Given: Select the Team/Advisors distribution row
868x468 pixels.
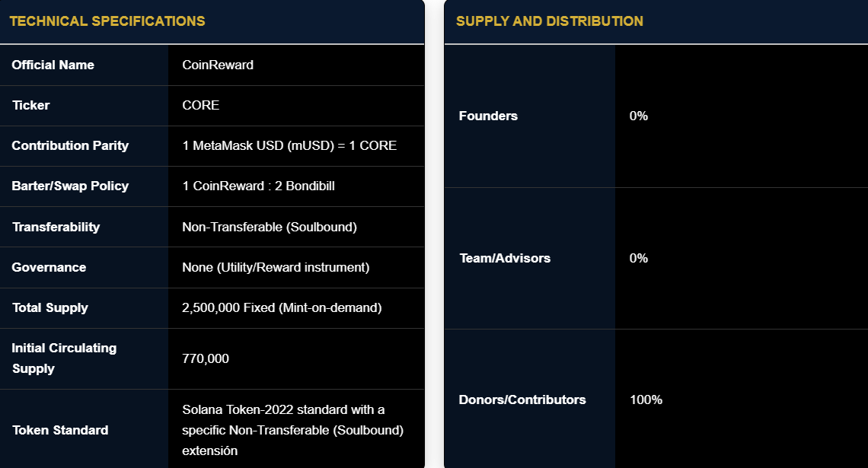Looking at the screenshot, I should [504, 259].
